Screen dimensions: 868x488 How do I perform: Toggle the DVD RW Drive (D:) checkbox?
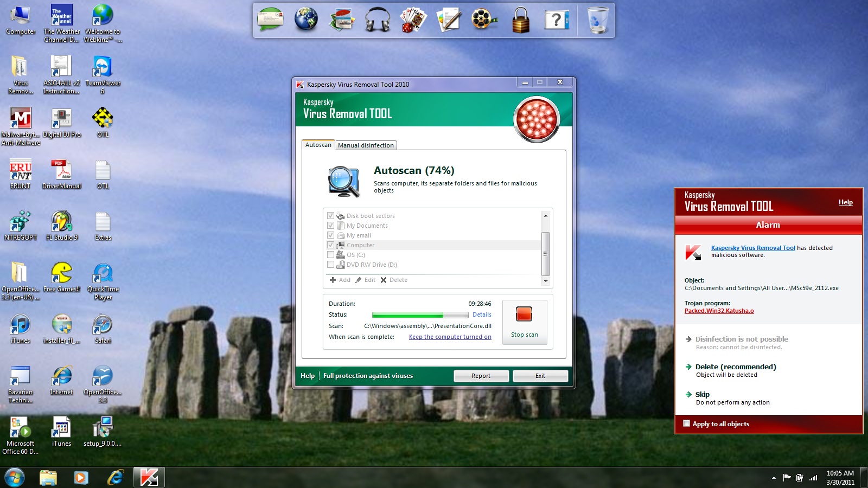point(330,265)
